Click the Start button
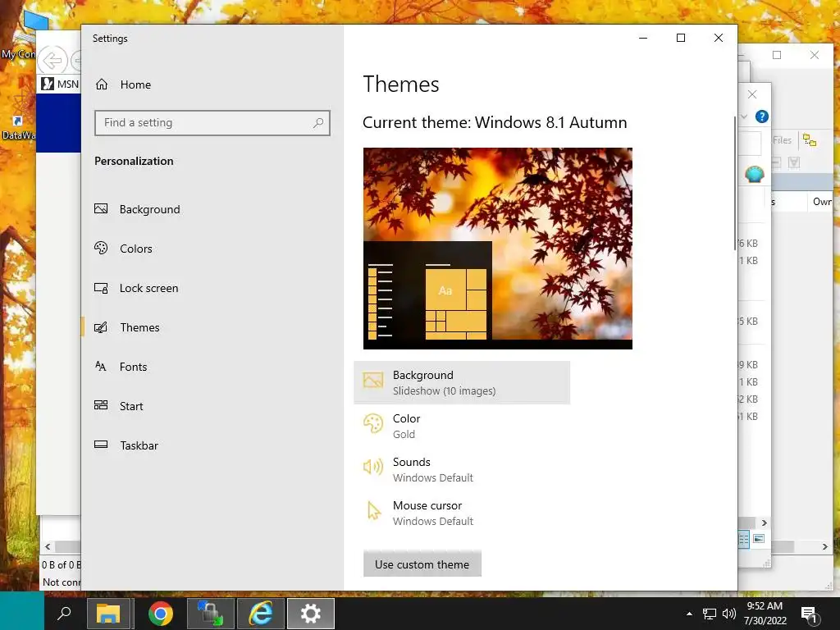 coord(21,610)
